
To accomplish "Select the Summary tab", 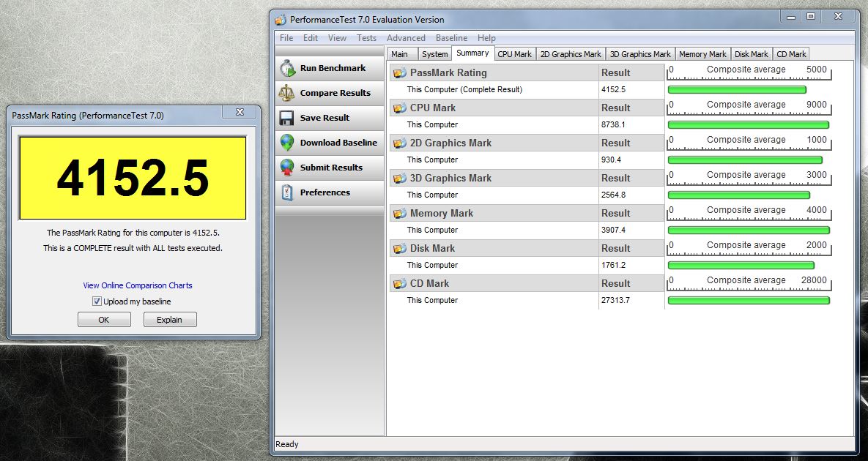I will click(x=472, y=53).
